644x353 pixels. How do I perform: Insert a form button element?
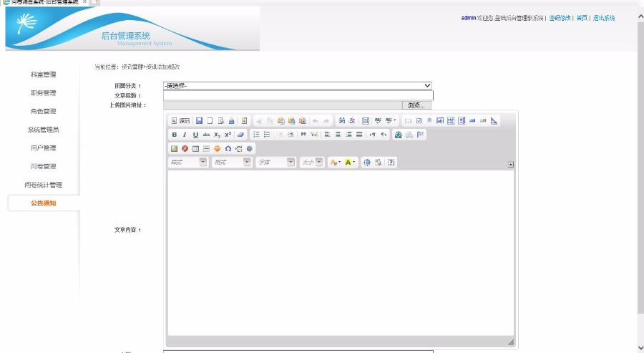point(472,121)
